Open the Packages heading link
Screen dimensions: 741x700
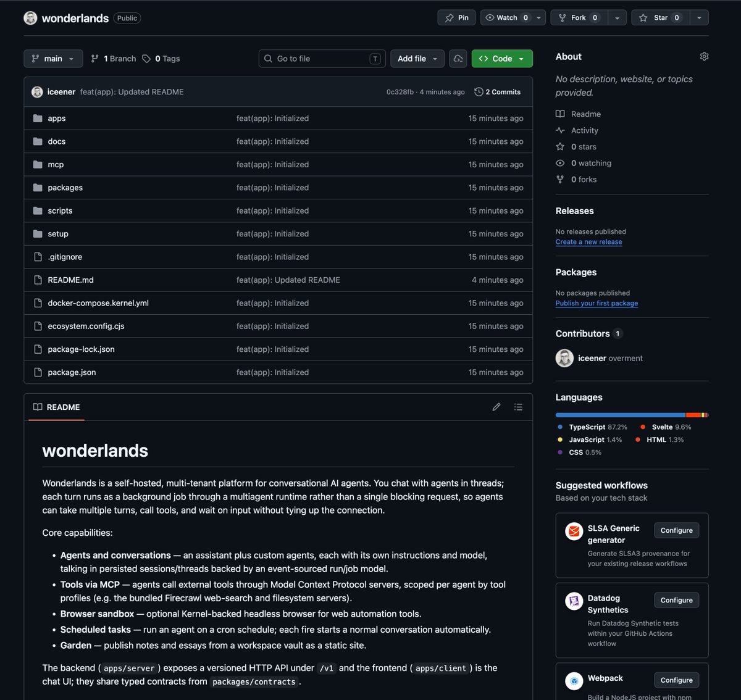(x=576, y=272)
